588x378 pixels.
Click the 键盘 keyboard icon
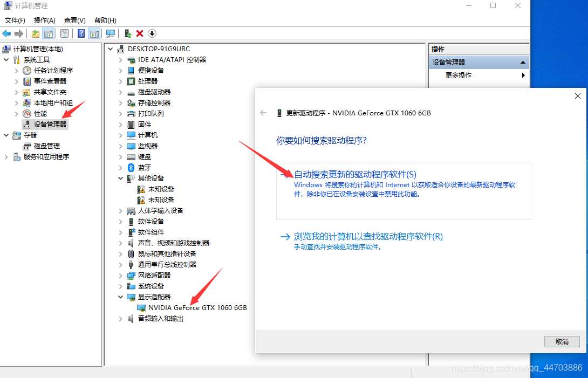(x=131, y=157)
